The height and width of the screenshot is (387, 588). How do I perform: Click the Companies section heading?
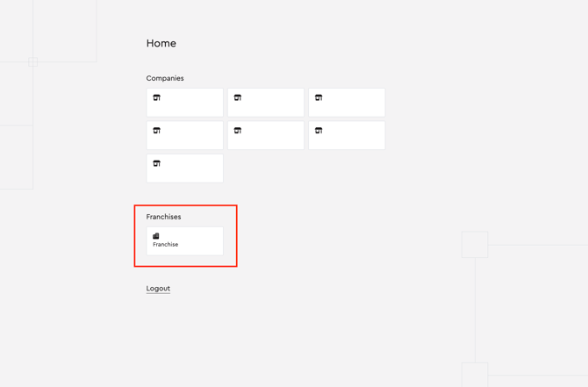point(165,78)
